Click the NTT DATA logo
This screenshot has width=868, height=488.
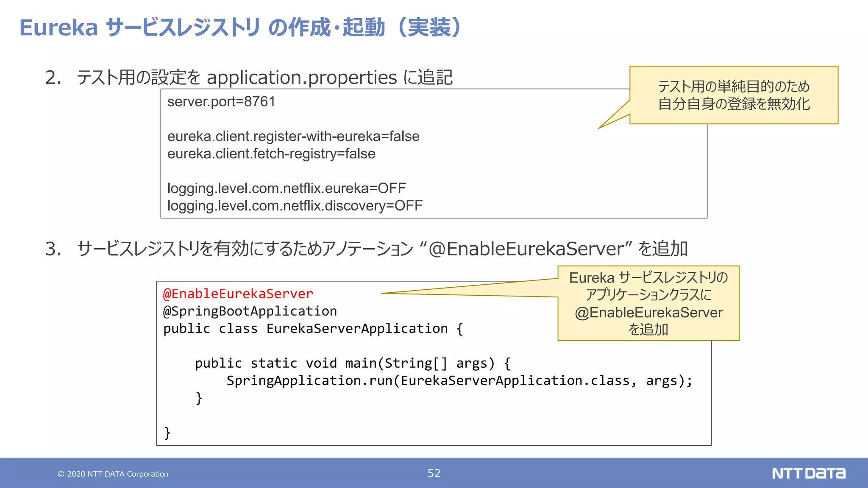[x=808, y=473]
